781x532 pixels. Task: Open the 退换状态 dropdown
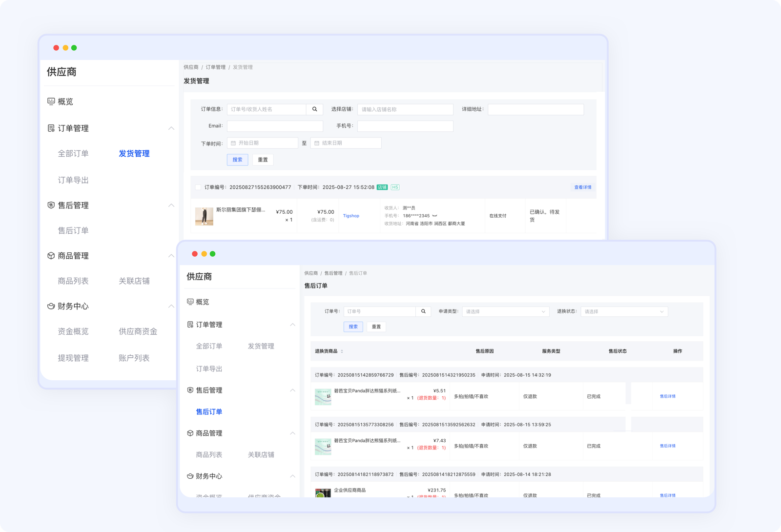(x=624, y=311)
